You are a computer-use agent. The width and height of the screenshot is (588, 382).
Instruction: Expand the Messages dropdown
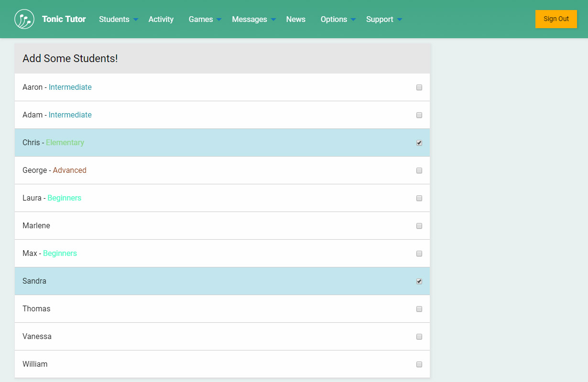pos(253,19)
